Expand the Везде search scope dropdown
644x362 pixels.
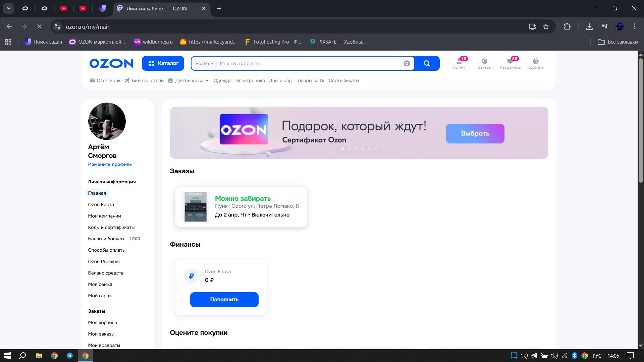(x=204, y=64)
